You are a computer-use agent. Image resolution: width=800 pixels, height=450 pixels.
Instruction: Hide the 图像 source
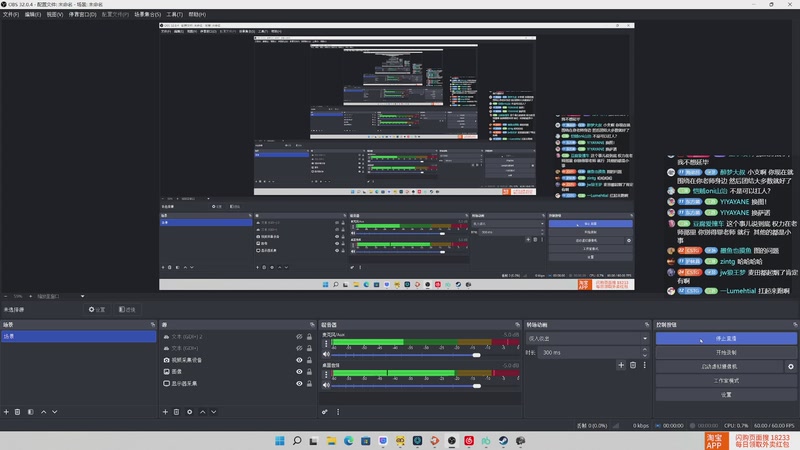click(x=299, y=371)
